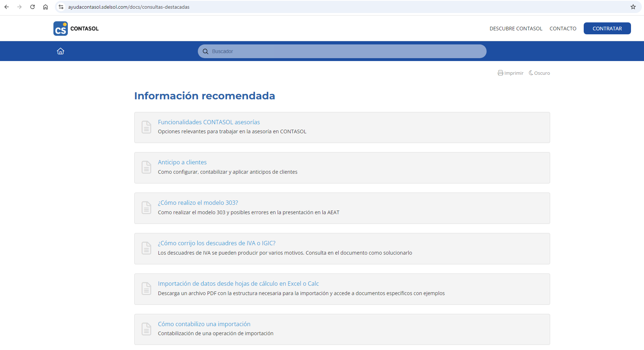Click document icon of Importación de datos card

tap(146, 289)
